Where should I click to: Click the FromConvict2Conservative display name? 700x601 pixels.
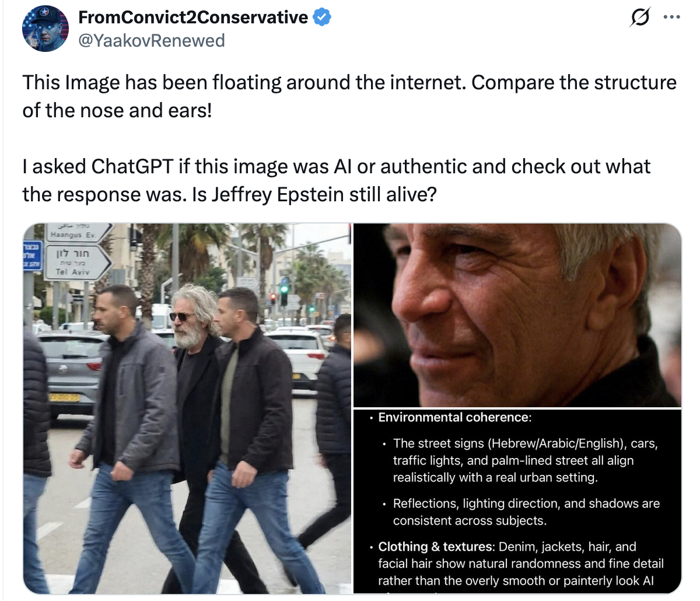click(x=192, y=18)
